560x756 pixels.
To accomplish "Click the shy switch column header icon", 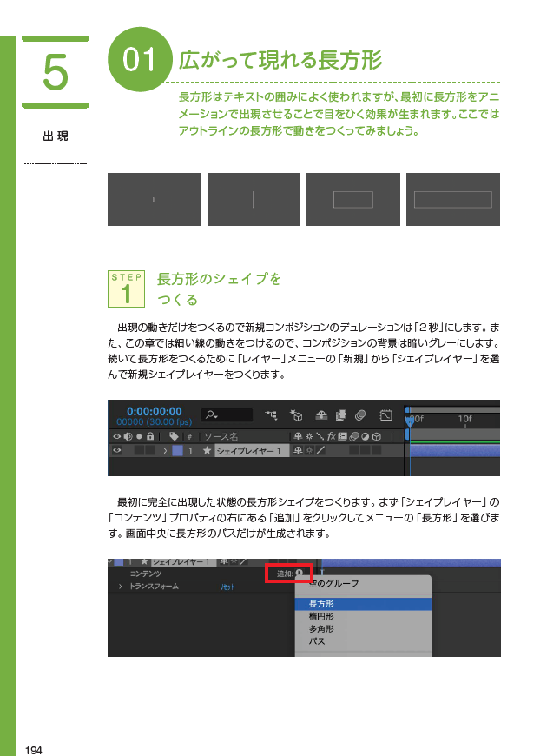I will coord(299,436).
